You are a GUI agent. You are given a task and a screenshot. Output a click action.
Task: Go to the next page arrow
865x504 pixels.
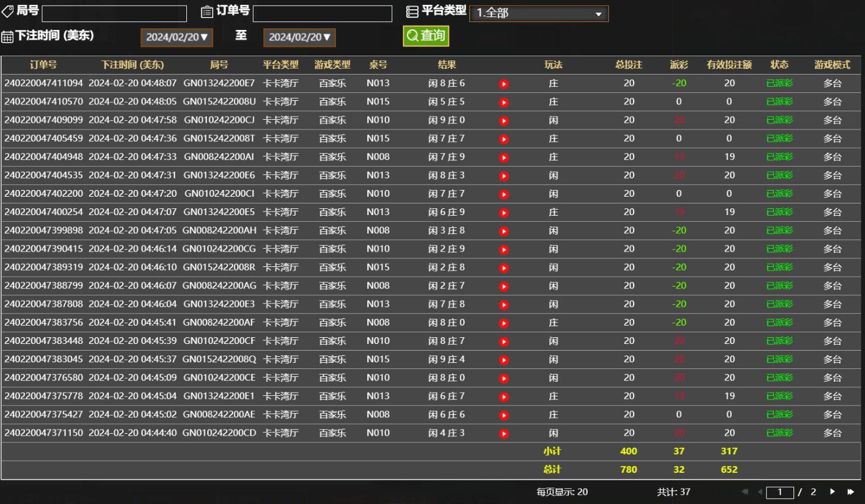[832, 492]
